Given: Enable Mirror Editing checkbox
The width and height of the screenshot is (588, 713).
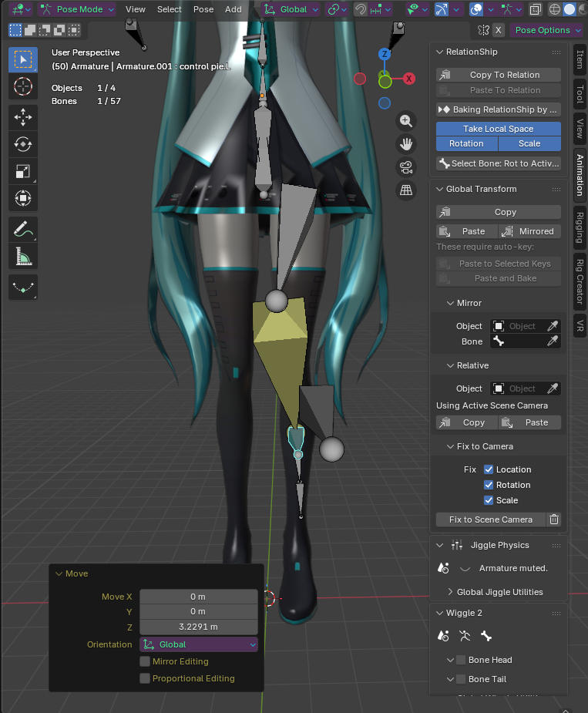Looking at the screenshot, I should [145, 661].
